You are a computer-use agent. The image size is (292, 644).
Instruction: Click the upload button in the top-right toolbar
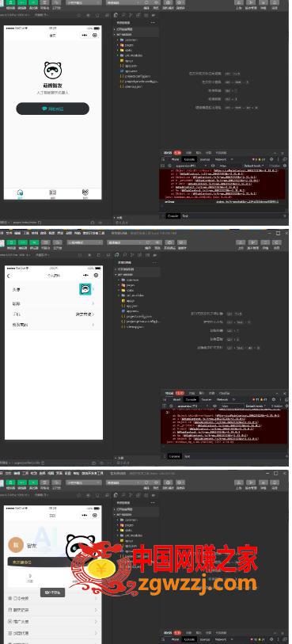239,3
